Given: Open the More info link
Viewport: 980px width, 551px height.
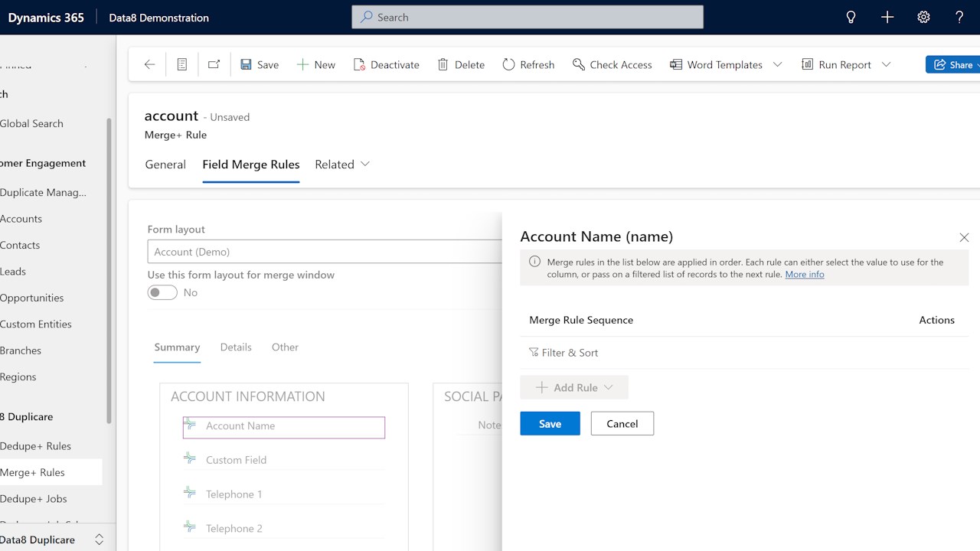Looking at the screenshot, I should (x=805, y=274).
